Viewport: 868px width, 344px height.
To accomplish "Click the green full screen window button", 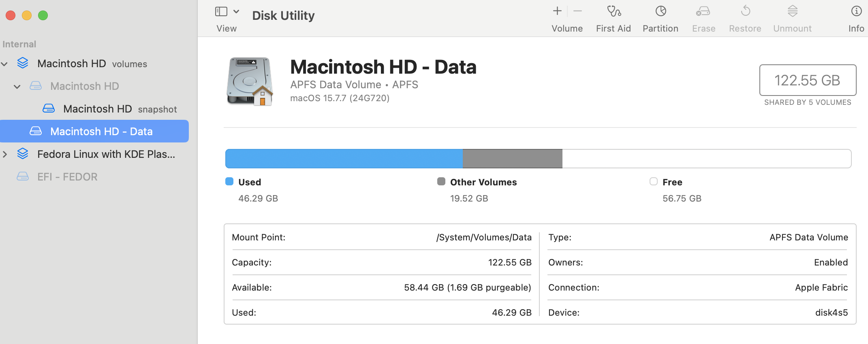I will click(43, 15).
